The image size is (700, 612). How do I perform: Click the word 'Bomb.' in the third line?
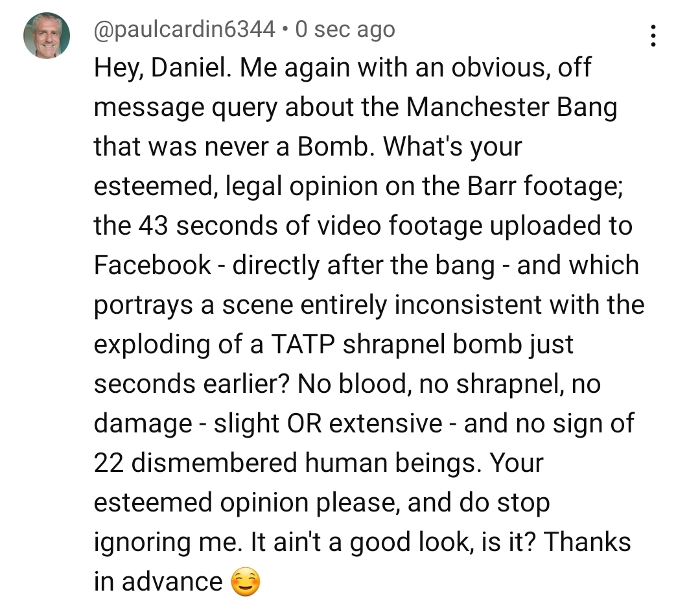(336, 147)
